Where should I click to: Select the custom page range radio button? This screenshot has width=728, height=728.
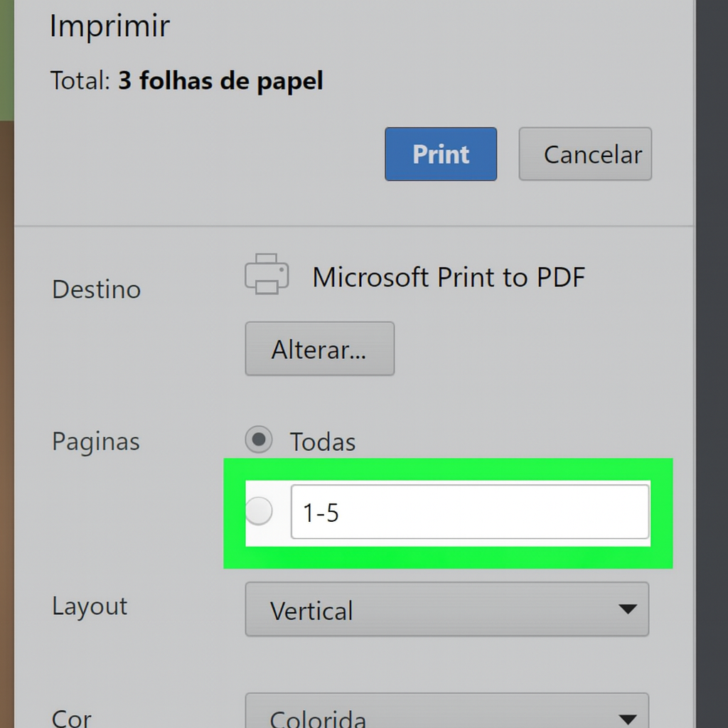(x=259, y=511)
